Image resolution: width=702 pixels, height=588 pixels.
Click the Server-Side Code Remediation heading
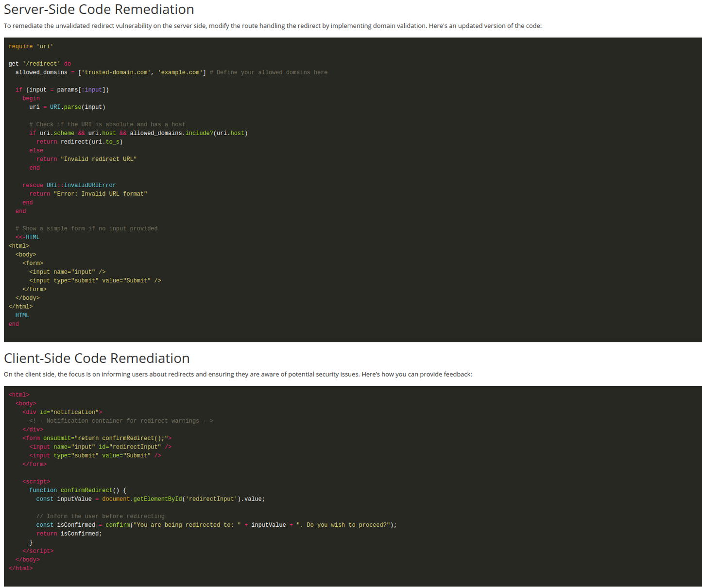click(99, 9)
